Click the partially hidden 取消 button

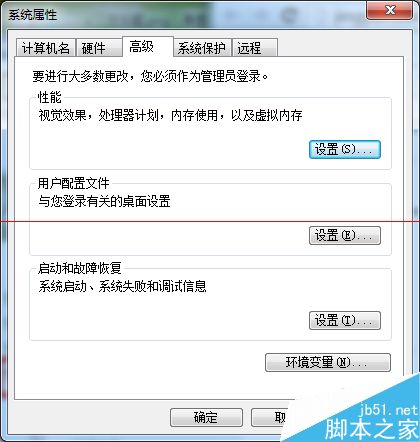point(269,417)
